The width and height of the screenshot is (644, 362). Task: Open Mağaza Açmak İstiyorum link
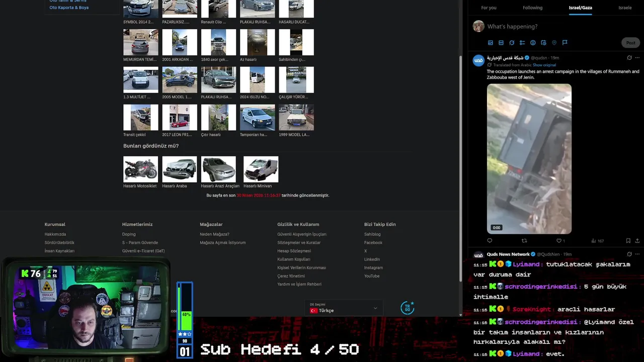223,243
